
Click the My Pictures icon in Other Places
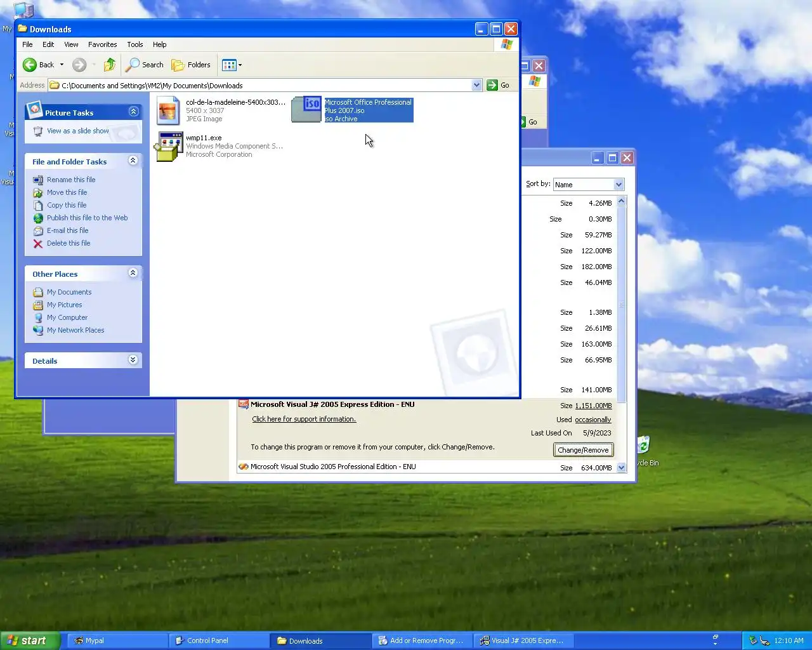coord(38,305)
